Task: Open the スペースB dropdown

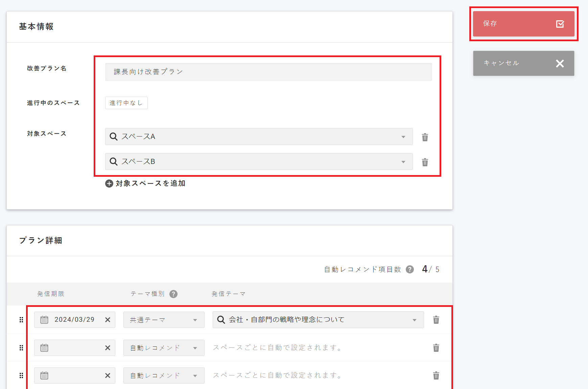Action: [x=259, y=162]
